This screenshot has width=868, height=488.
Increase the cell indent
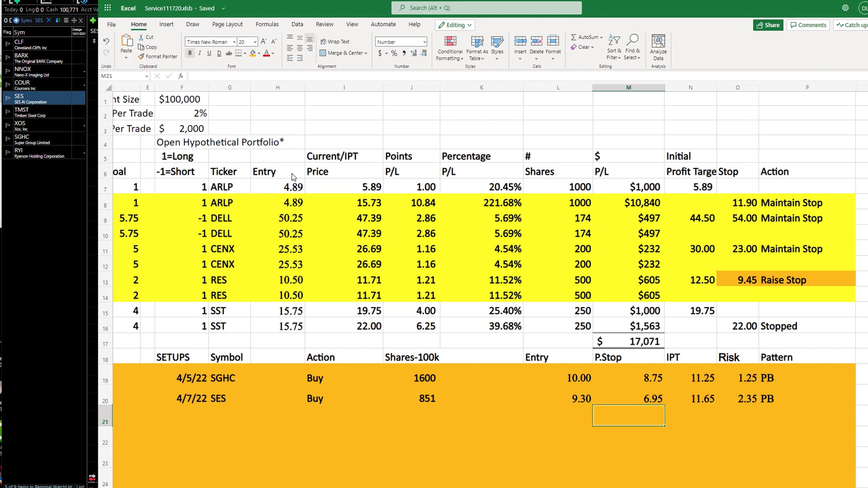pyautogui.click(x=300, y=58)
